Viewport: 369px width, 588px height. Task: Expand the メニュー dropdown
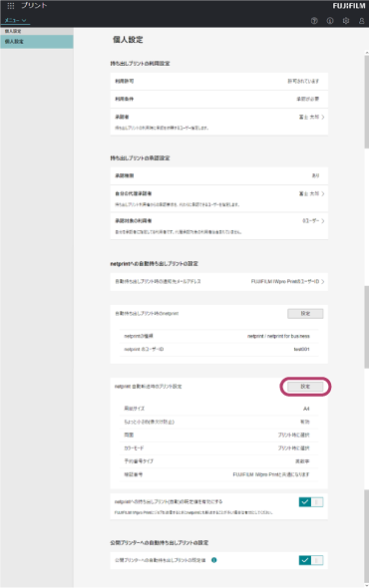15,20
